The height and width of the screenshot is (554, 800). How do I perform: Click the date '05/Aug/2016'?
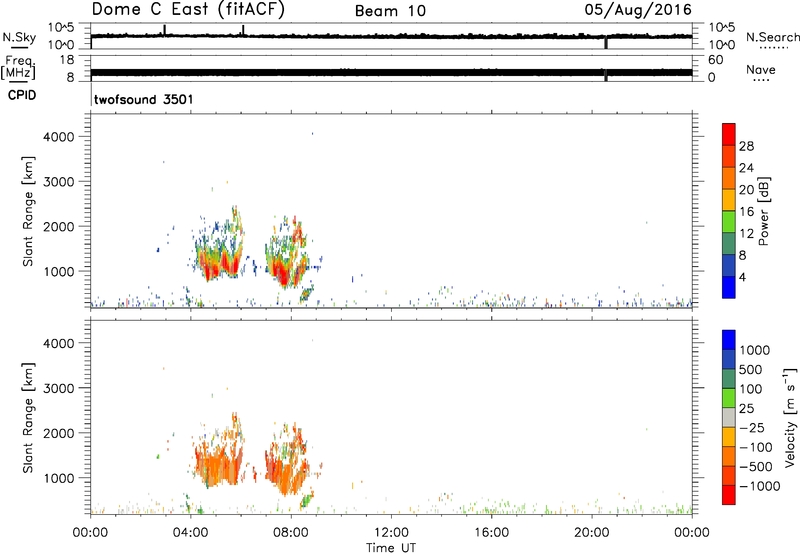pos(638,10)
